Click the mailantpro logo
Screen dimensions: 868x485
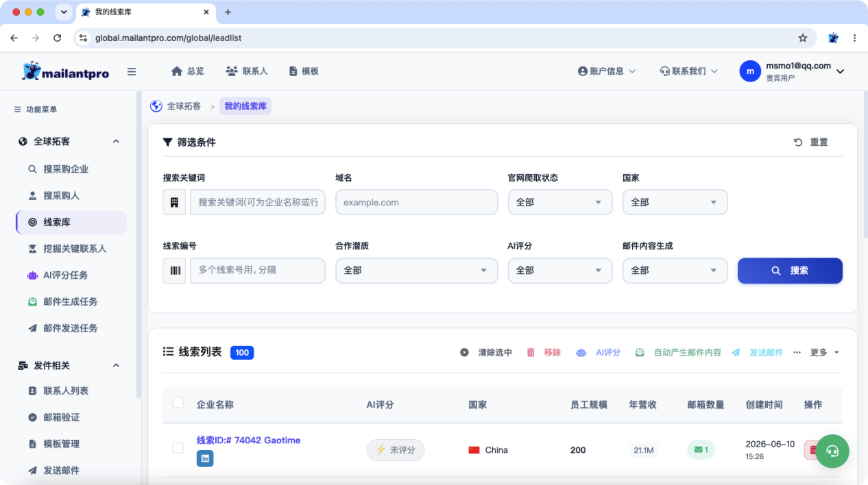click(x=65, y=71)
